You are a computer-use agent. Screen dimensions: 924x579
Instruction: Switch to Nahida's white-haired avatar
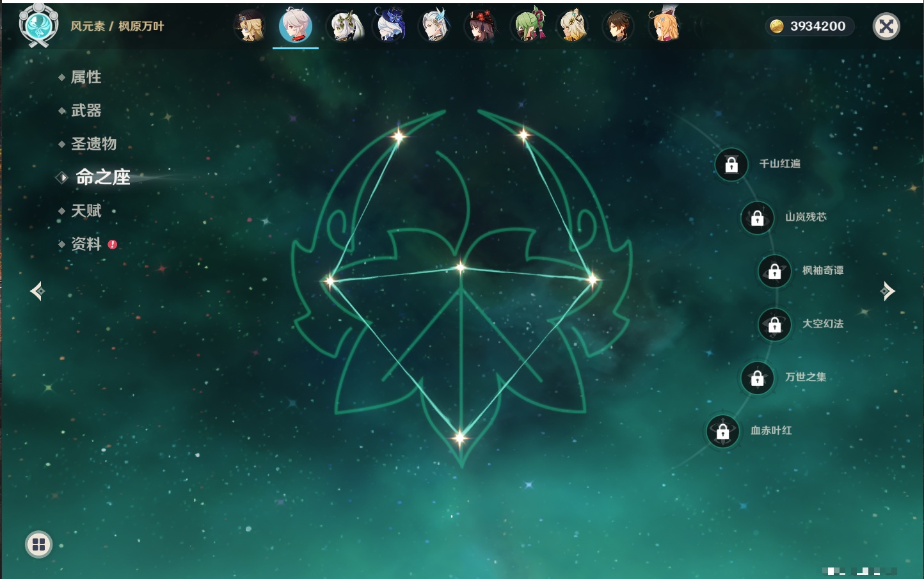point(346,27)
